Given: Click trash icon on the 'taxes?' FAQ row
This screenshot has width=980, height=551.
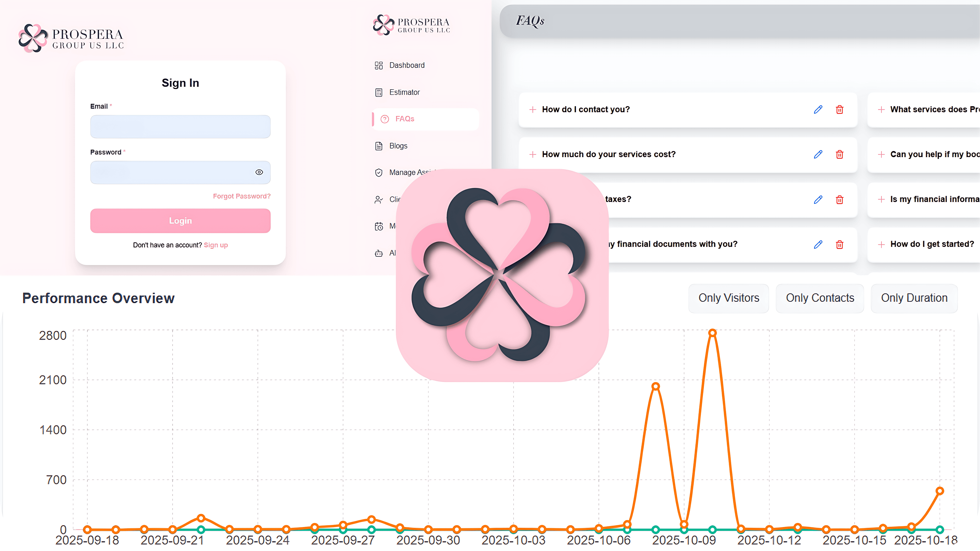Looking at the screenshot, I should (x=840, y=200).
